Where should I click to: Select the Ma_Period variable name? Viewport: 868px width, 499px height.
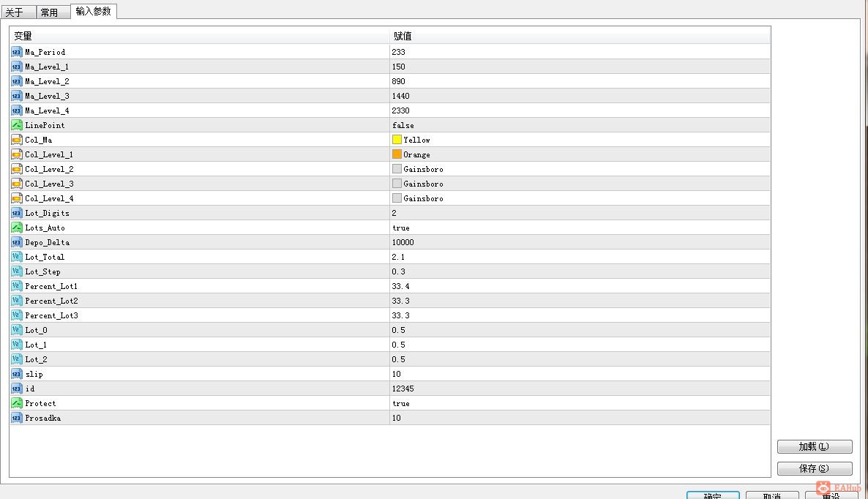(x=45, y=52)
